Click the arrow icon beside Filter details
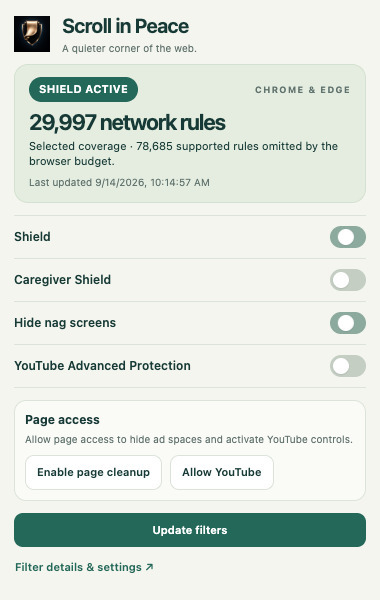Screen dimensions: 380x600 tap(150, 567)
